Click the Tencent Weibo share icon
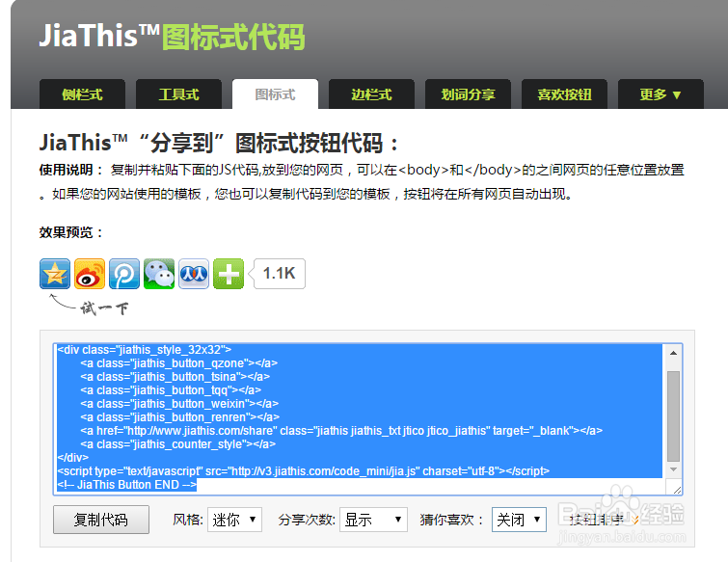The image size is (728, 562). click(124, 274)
